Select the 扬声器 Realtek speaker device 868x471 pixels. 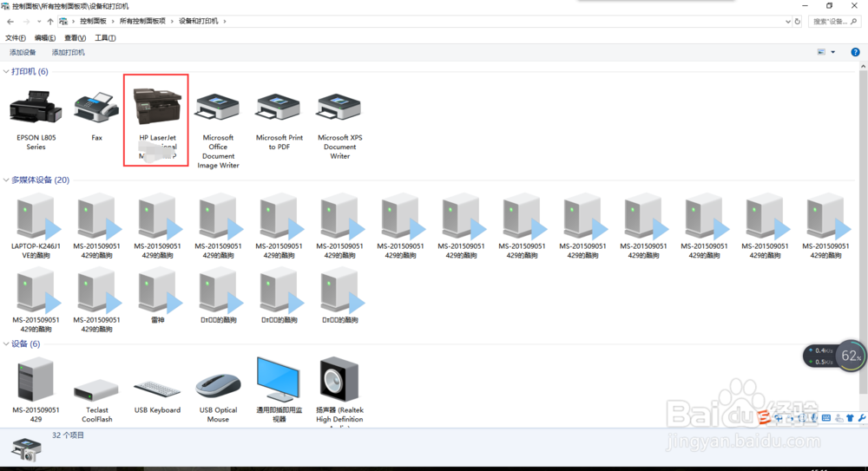coord(339,390)
